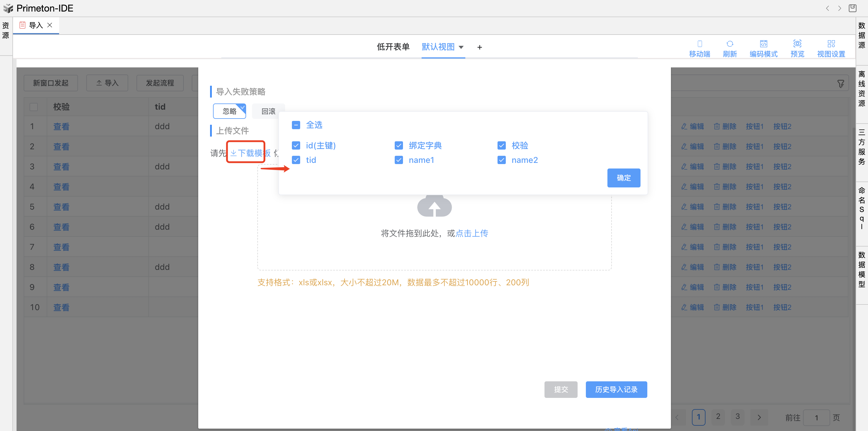Screen dimensions: 868x431
Task: Click the refresh (刷新) icon
Action: coord(729,44)
